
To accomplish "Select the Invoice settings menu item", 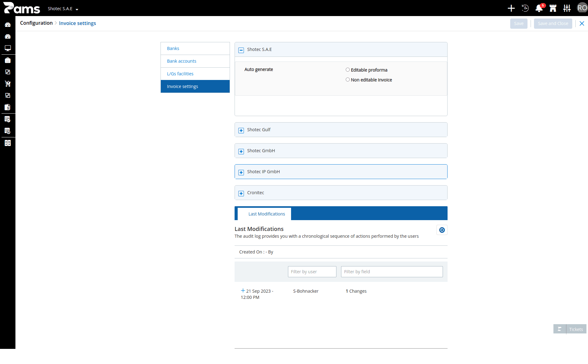I will click(195, 86).
